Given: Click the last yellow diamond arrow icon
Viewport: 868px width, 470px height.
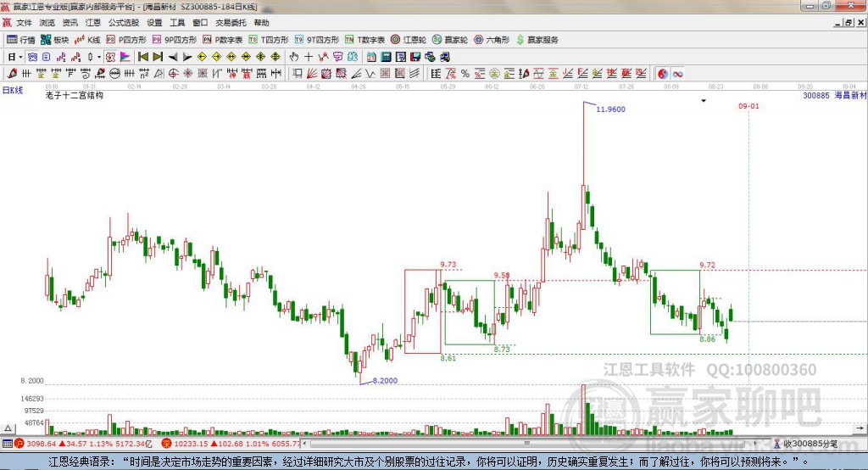Looking at the screenshot, I should click(275, 57).
